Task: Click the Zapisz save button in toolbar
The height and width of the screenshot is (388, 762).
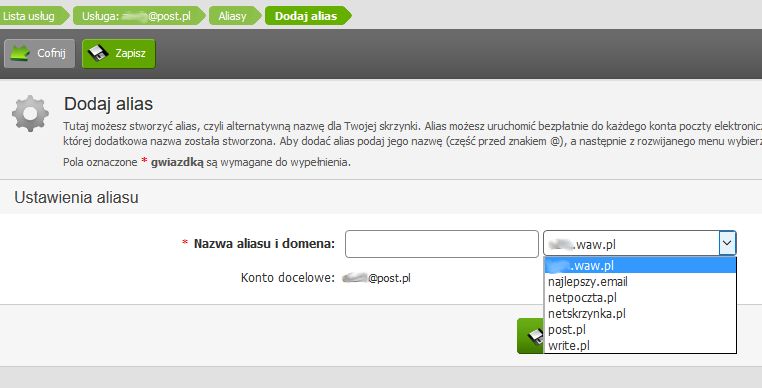Action: 119,53
